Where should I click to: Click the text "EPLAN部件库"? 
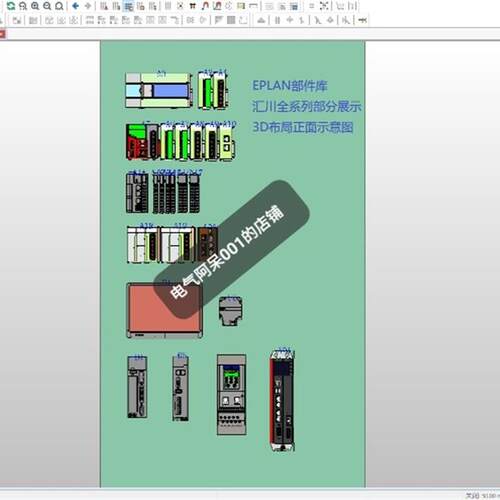tap(290, 86)
